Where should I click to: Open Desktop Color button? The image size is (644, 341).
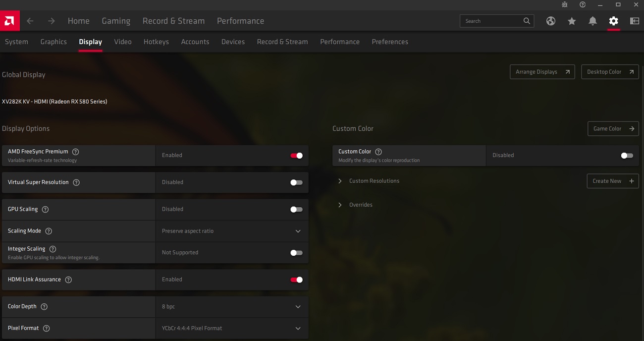[x=610, y=72]
